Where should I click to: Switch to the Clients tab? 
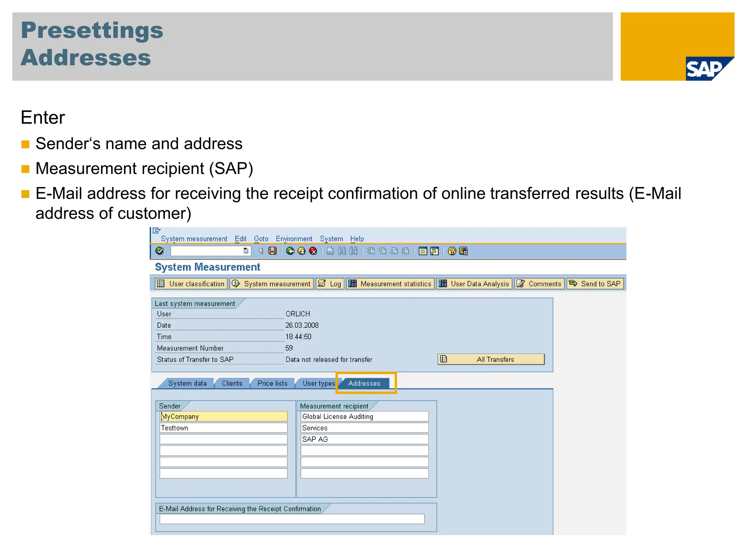click(232, 383)
